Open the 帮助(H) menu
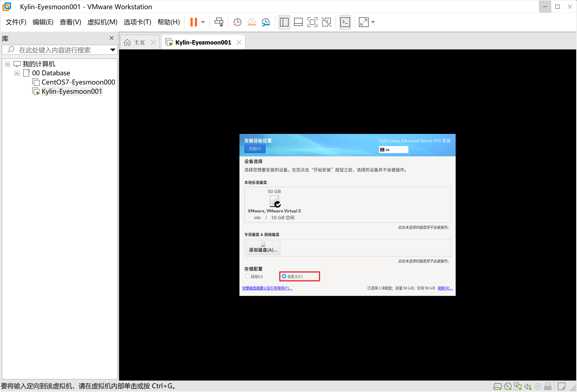This screenshot has width=577, height=392. 169,22
